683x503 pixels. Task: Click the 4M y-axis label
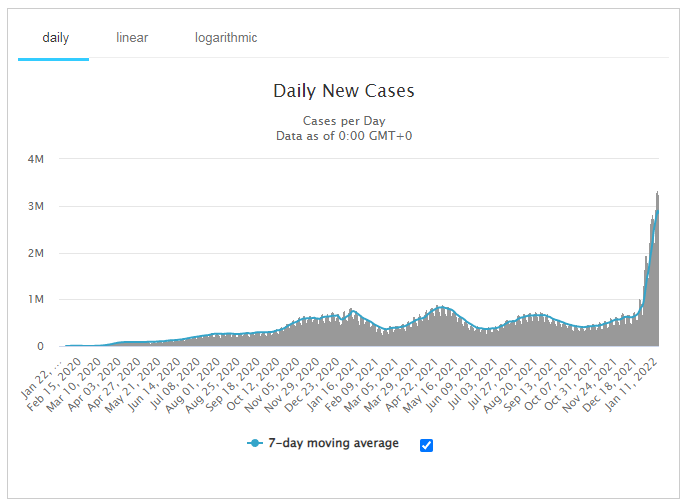click(x=35, y=159)
